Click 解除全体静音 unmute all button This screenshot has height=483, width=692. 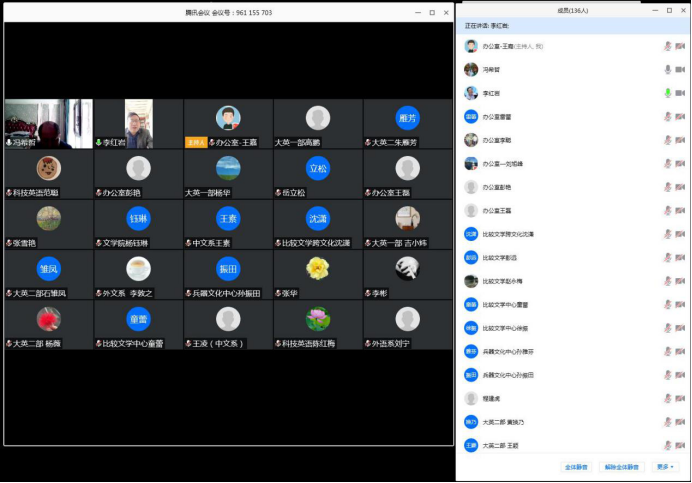coord(622,467)
